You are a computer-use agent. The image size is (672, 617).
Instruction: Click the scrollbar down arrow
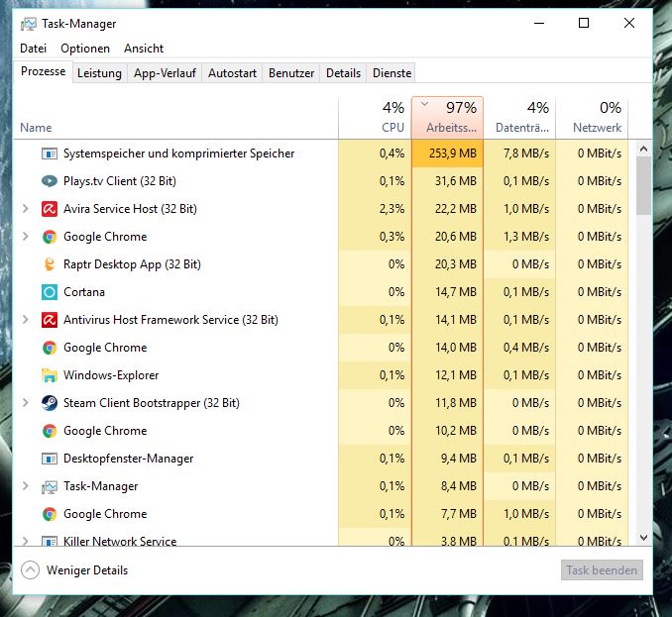coord(643,538)
